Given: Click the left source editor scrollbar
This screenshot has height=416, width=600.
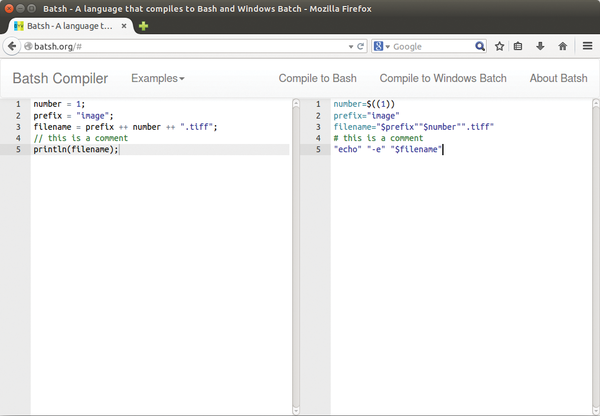Looking at the screenshot, I should [296, 256].
